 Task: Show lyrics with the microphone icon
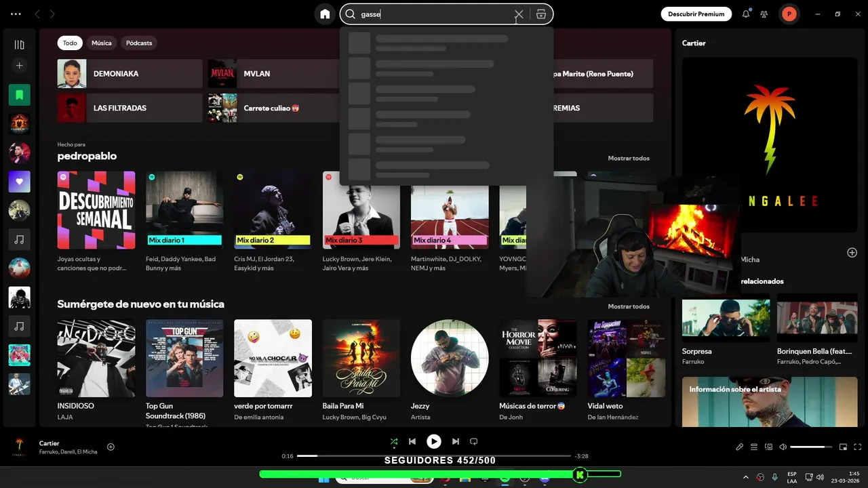(x=740, y=447)
